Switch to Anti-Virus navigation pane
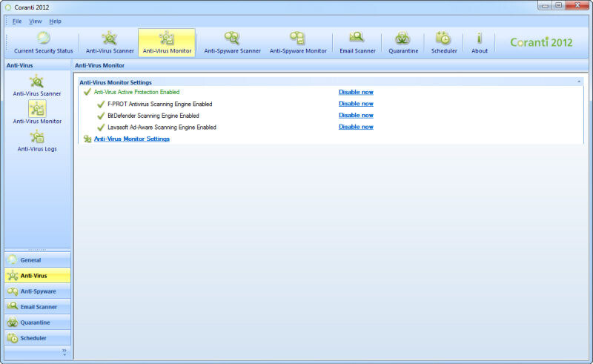 coord(38,276)
